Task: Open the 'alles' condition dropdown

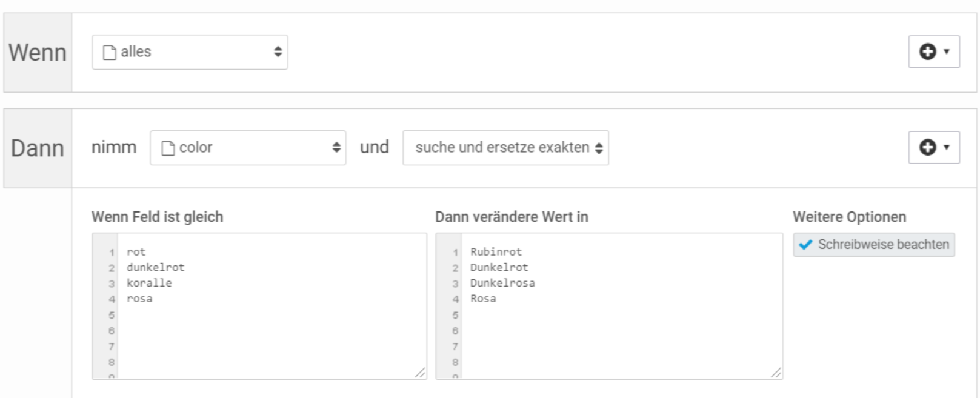Action: tap(190, 52)
